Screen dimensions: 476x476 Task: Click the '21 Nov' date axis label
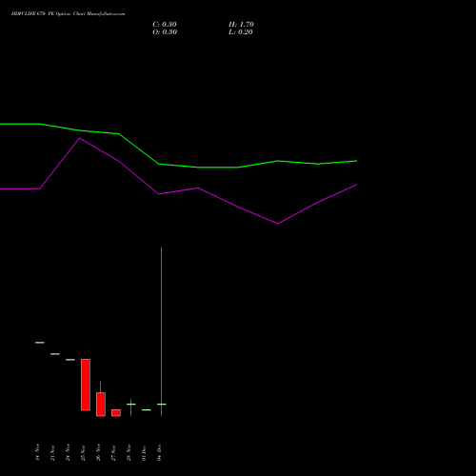52,452
